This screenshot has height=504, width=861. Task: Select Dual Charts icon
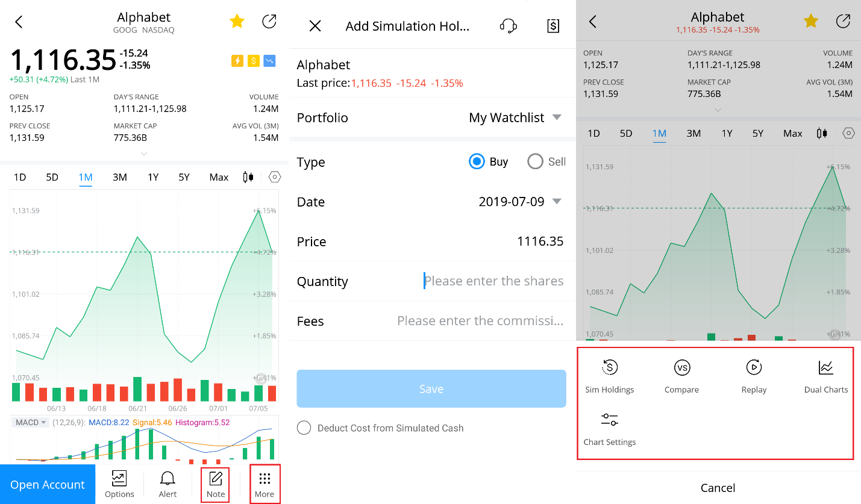click(825, 368)
